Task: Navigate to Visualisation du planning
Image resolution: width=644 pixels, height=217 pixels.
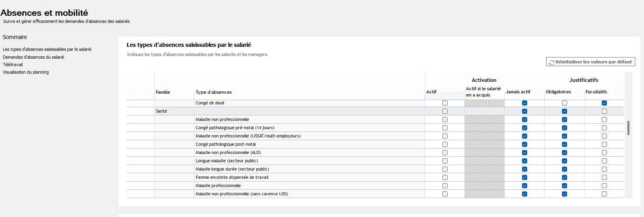Action: click(26, 72)
